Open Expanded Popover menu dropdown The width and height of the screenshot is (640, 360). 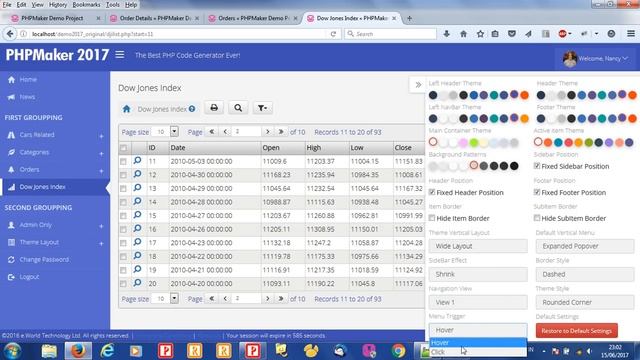coord(585,246)
